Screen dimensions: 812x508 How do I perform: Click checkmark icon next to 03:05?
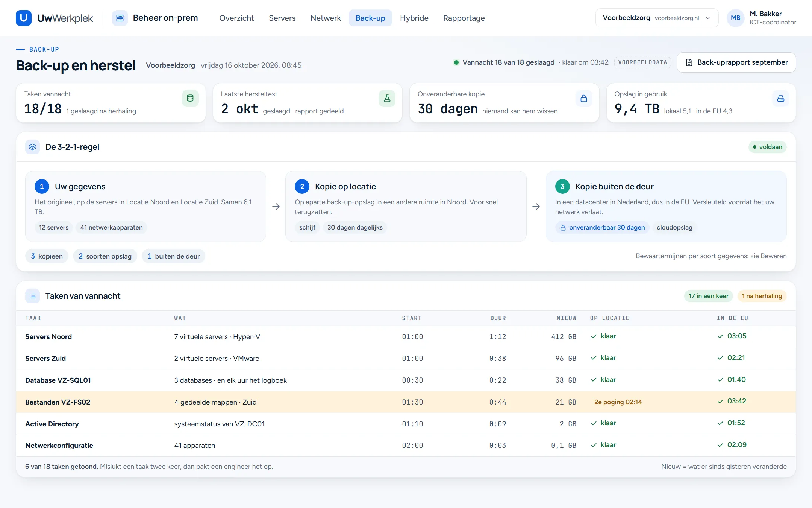click(720, 336)
